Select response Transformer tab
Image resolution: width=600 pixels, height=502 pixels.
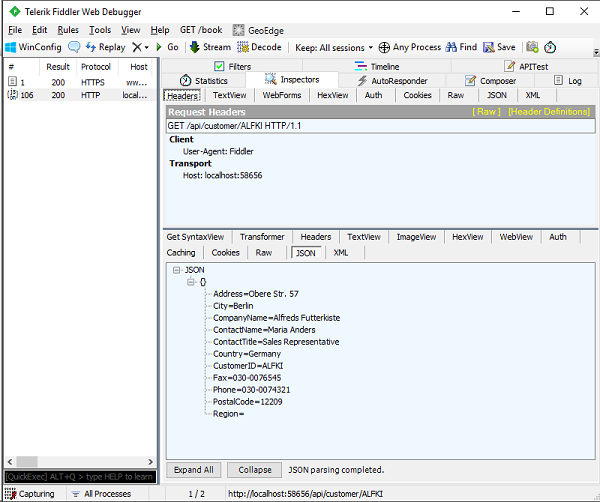[x=262, y=237]
